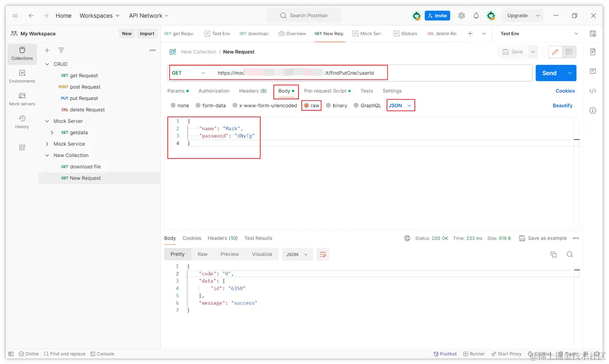Beautify the request body JSON

click(562, 105)
